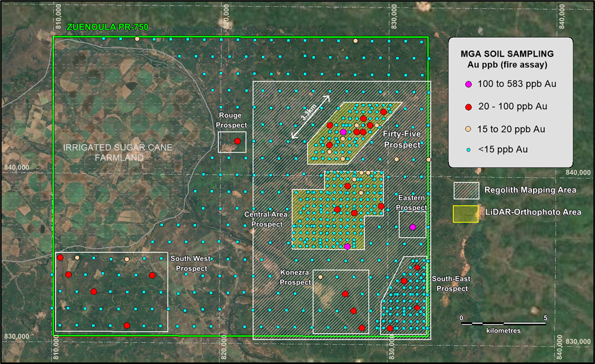Click the MGA Soil Sampling legend title
This screenshot has width=595, height=364.
click(505, 58)
